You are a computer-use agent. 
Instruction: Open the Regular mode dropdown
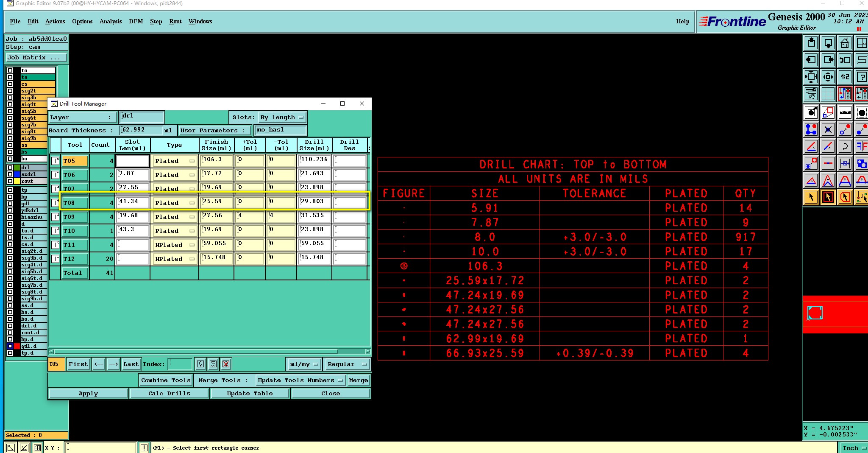(x=347, y=364)
